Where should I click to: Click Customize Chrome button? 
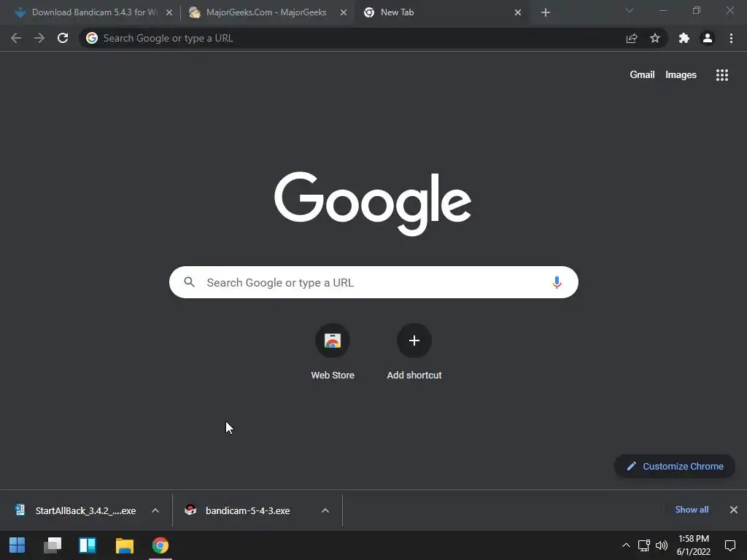pyautogui.click(x=675, y=466)
